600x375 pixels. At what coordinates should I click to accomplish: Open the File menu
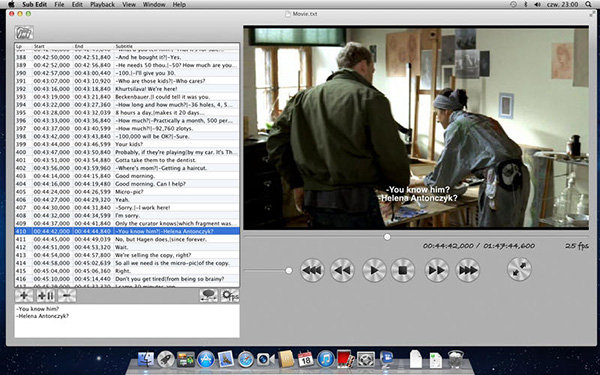click(59, 5)
